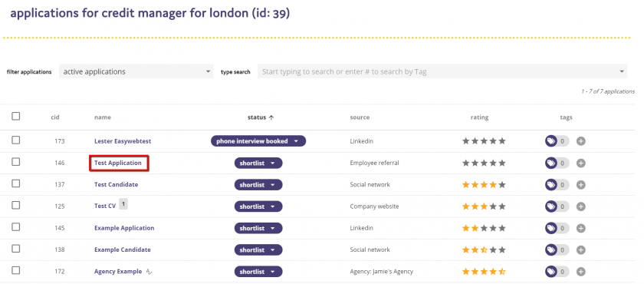Focus the type search tag field

[442, 71]
